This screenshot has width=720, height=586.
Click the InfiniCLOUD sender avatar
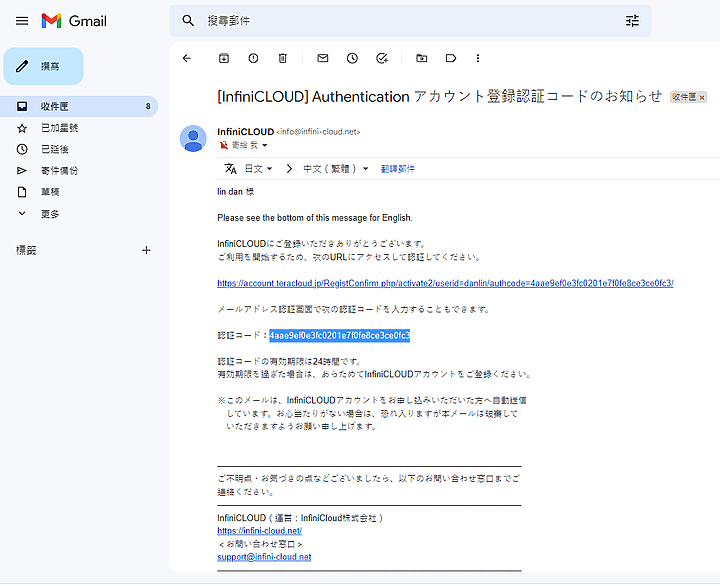pos(193,138)
